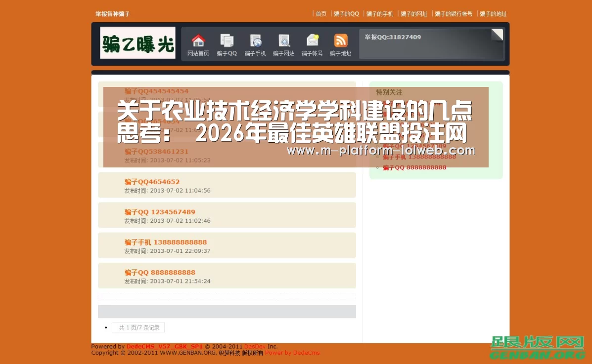Open the DedeCMS_V57_GBK_SP1 footer link
The height and width of the screenshot is (364, 592).
164,346
